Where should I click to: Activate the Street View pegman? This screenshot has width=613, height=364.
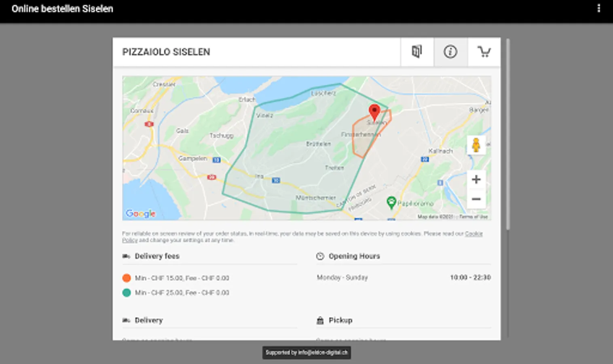(x=476, y=145)
